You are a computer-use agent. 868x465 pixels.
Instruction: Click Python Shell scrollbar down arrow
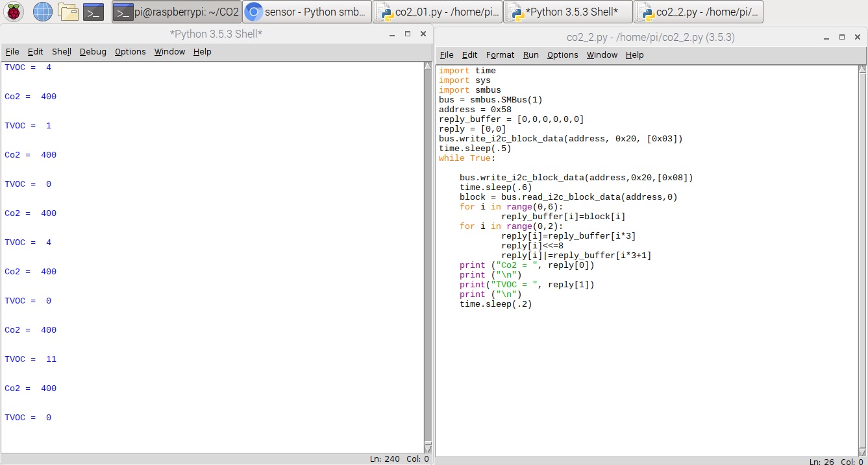point(428,448)
